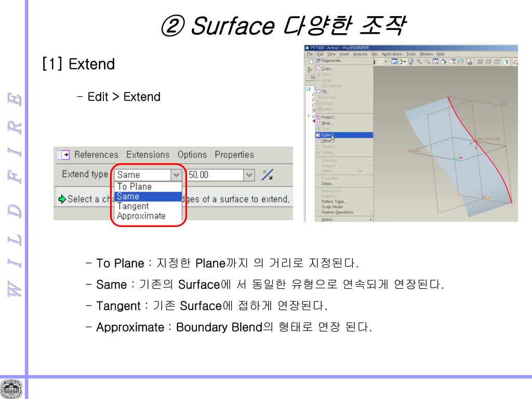Click the orient mode toolbar icon
Image resolution: width=532 pixels, height=399 pixels.
pyautogui.click(x=411, y=61)
